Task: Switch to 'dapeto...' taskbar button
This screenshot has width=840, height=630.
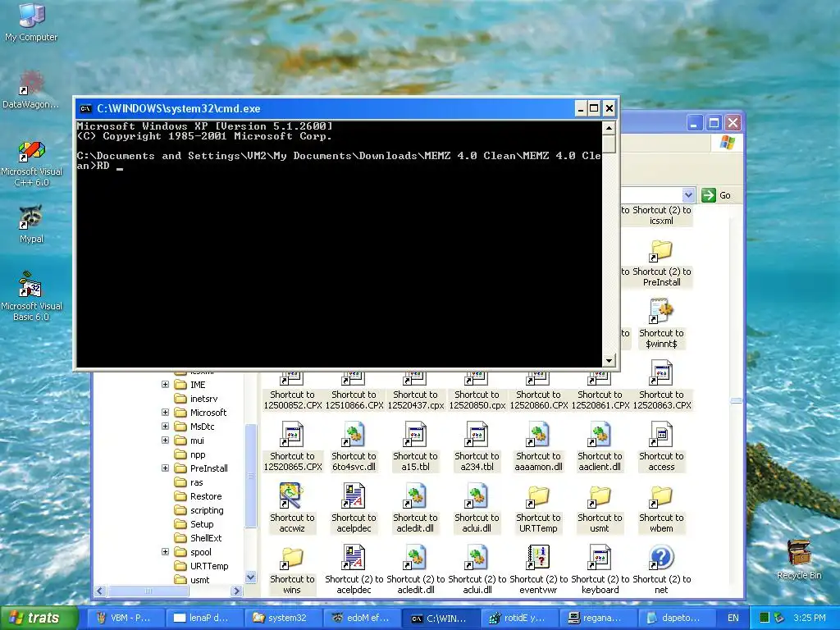Action: [x=676, y=618]
